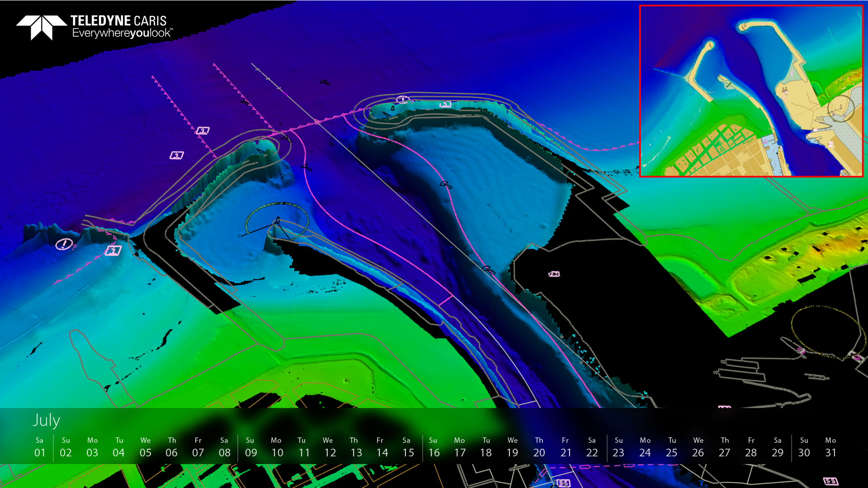Open the red-bordered inset harbor map
The image size is (868, 488).
[x=751, y=91]
